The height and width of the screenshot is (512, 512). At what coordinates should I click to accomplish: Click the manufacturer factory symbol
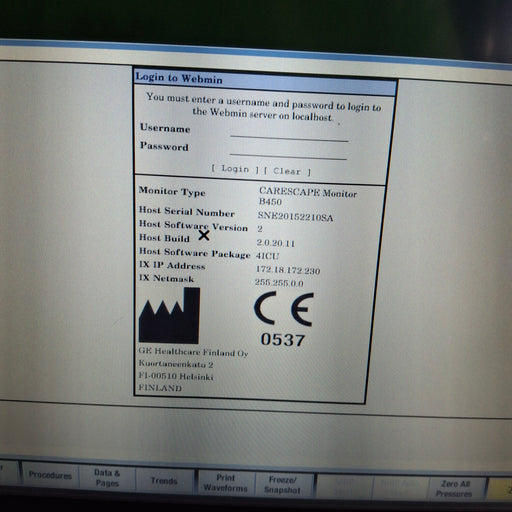pos(169,316)
